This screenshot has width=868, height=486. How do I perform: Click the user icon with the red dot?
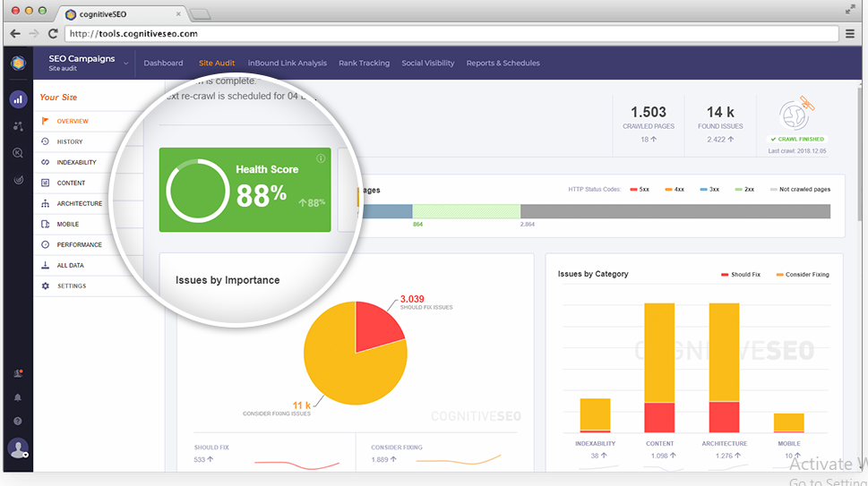[18, 374]
